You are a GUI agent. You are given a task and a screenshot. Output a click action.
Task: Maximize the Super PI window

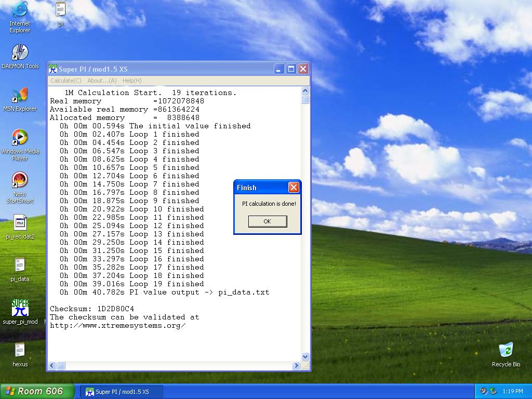coord(291,69)
